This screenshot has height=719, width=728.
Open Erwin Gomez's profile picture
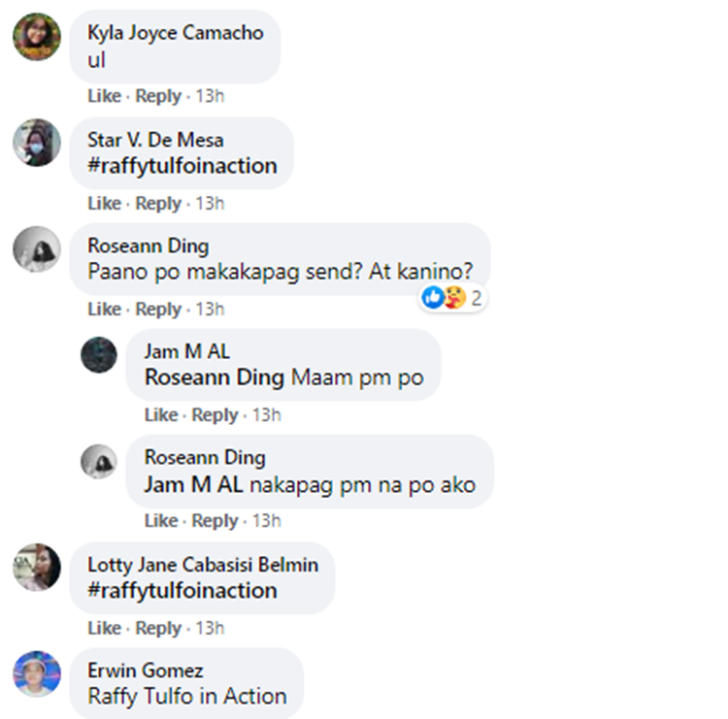pyautogui.click(x=37, y=674)
